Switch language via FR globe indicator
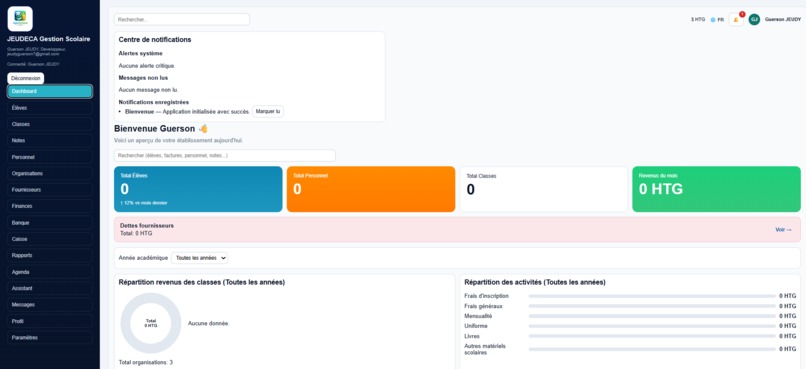 (717, 20)
